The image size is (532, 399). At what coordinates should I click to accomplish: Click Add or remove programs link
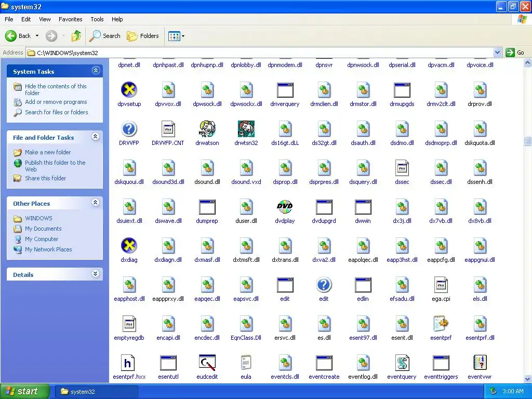coord(56,102)
